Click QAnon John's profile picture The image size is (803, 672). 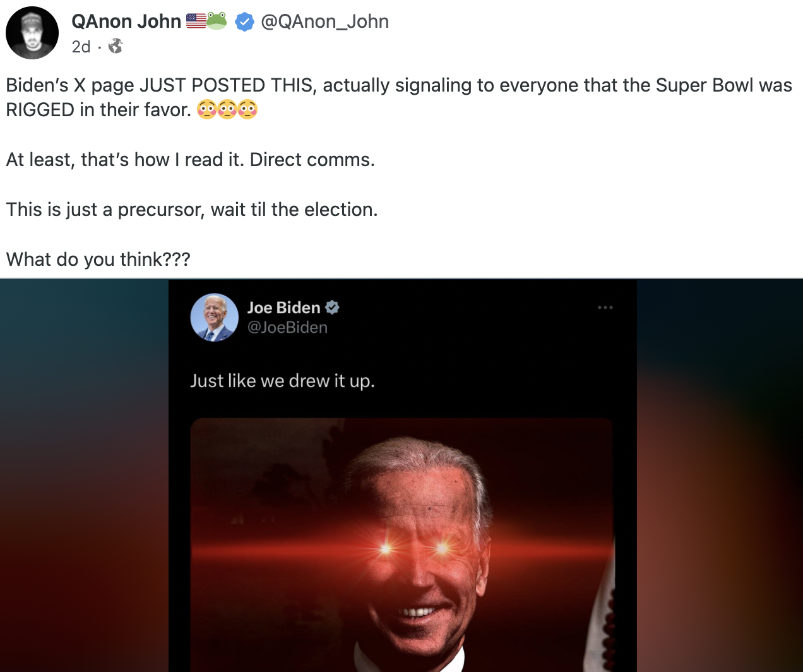point(32,32)
